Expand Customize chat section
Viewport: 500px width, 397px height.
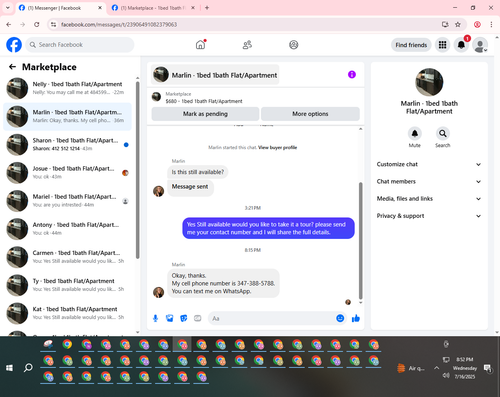click(x=429, y=164)
